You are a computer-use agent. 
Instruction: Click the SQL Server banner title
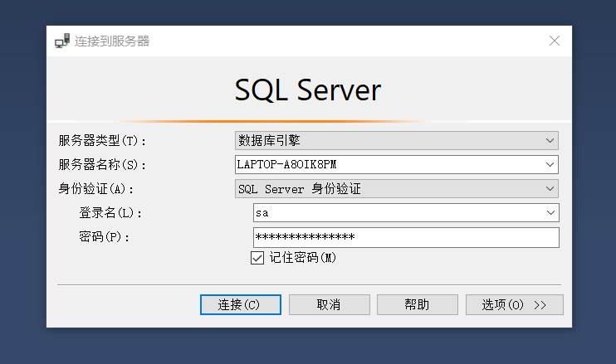click(308, 90)
